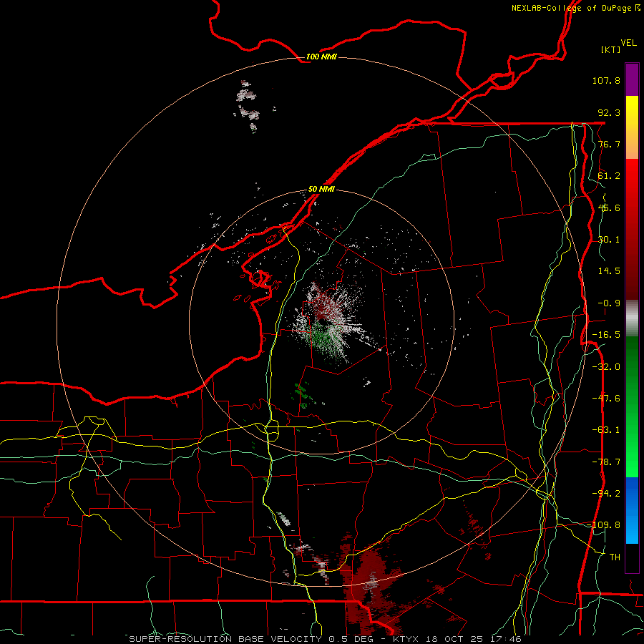Screen dimensions: 644x644
Task: Click the 61.2 velocity scale value
Action: [609, 176]
